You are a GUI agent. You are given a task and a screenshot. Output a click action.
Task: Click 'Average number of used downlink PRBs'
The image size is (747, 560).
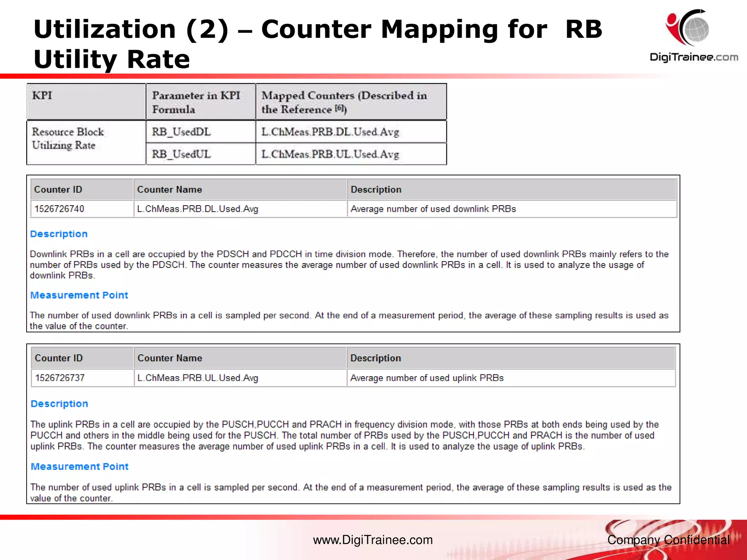[512, 209]
